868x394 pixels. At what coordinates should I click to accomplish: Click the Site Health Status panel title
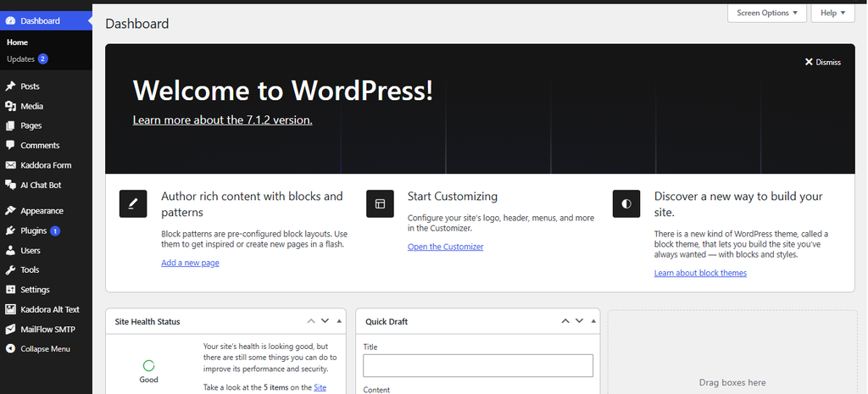coord(147,321)
